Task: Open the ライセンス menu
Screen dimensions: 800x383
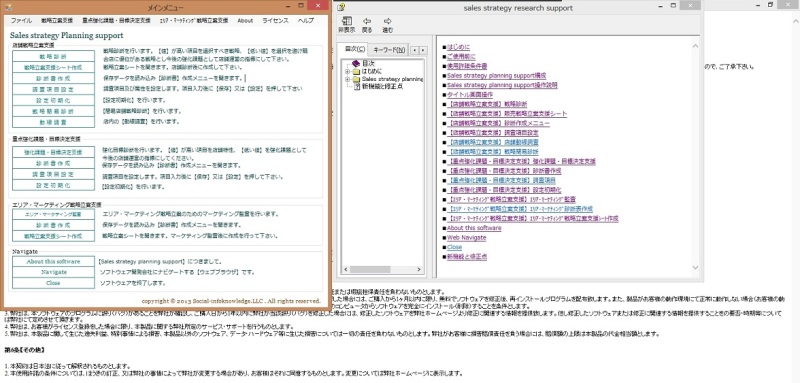Action: pyautogui.click(x=276, y=21)
